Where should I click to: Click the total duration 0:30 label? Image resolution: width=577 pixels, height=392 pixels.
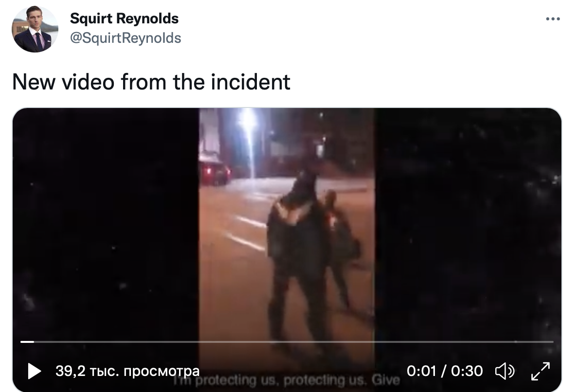click(467, 371)
